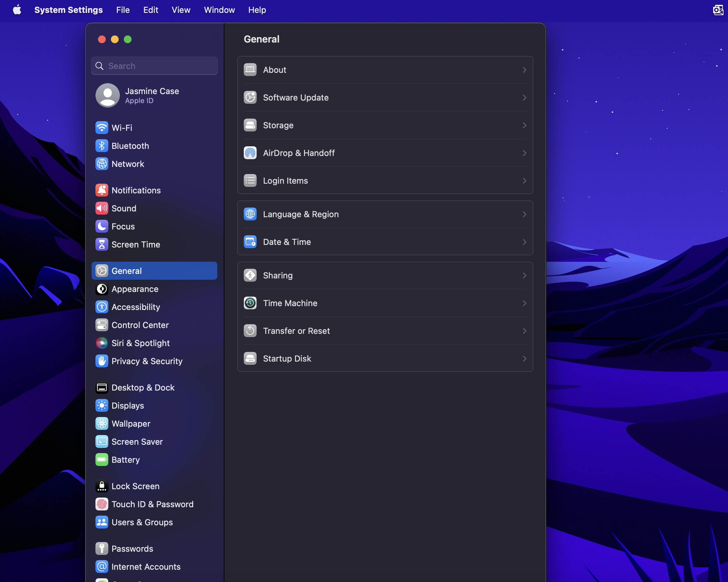Image resolution: width=728 pixels, height=582 pixels.
Task: Open Language & Region chevron
Action: (x=524, y=214)
